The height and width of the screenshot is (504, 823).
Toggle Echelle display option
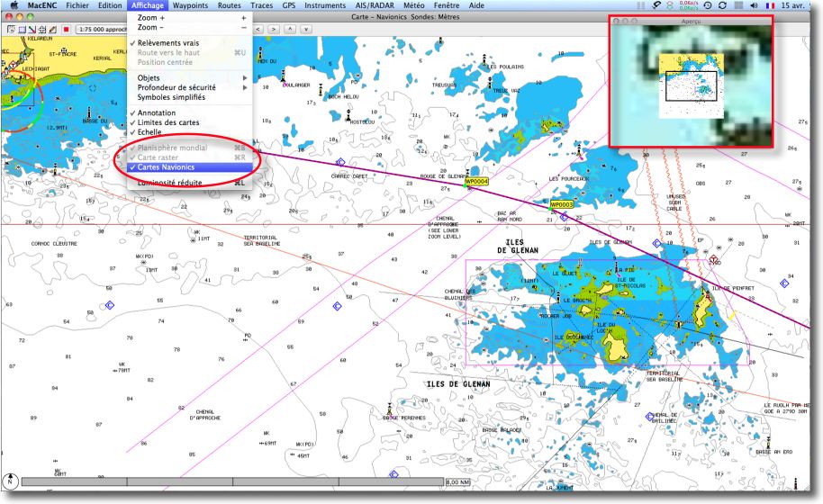click(189, 132)
